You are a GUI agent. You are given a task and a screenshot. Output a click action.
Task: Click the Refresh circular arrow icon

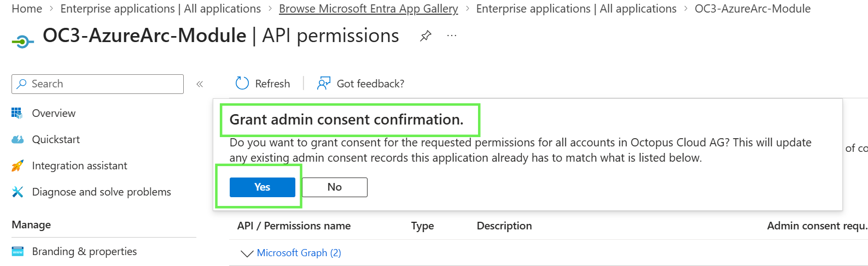point(242,83)
